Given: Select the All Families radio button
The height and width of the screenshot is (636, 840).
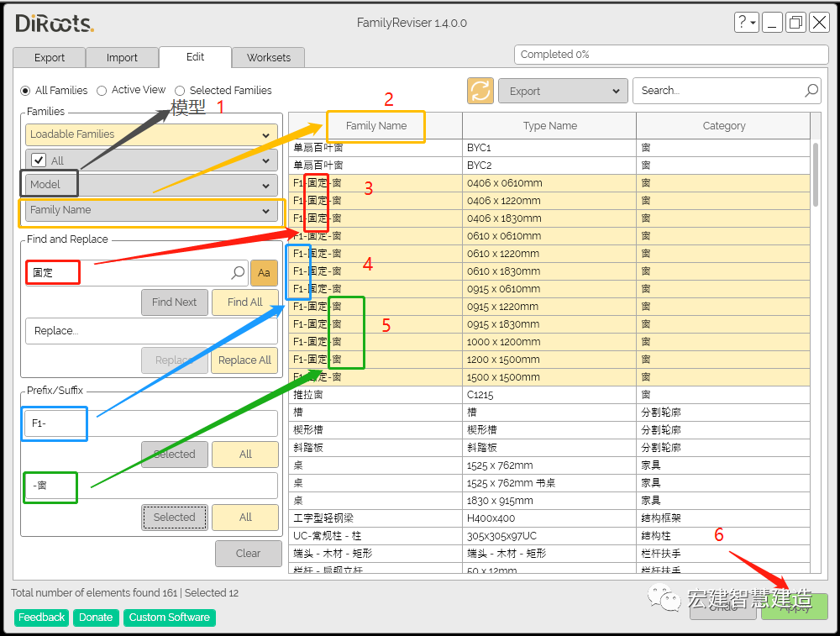Looking at the screenshot, I should [26, 91].
